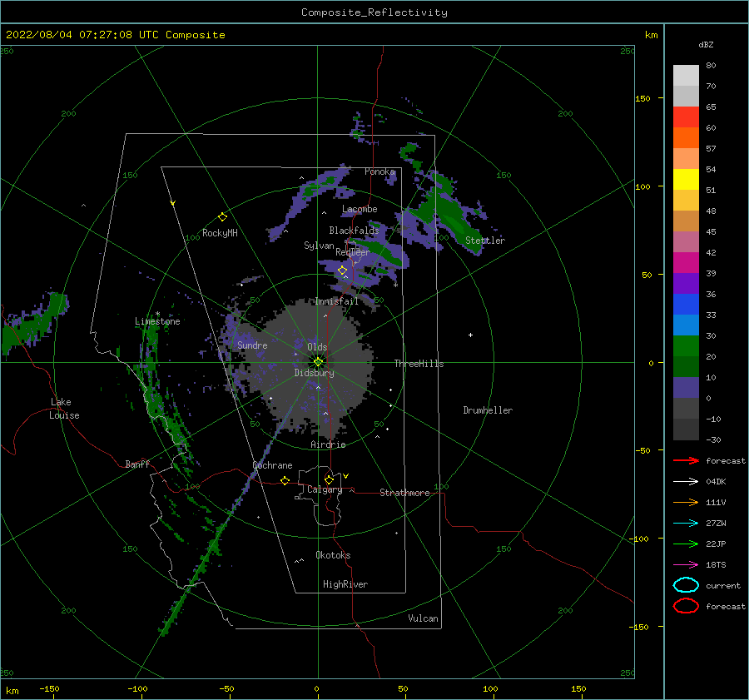Click the bright green swatch between 30 and 20 dBZ
Screen dimensions: 749x700
pos(686,346)
